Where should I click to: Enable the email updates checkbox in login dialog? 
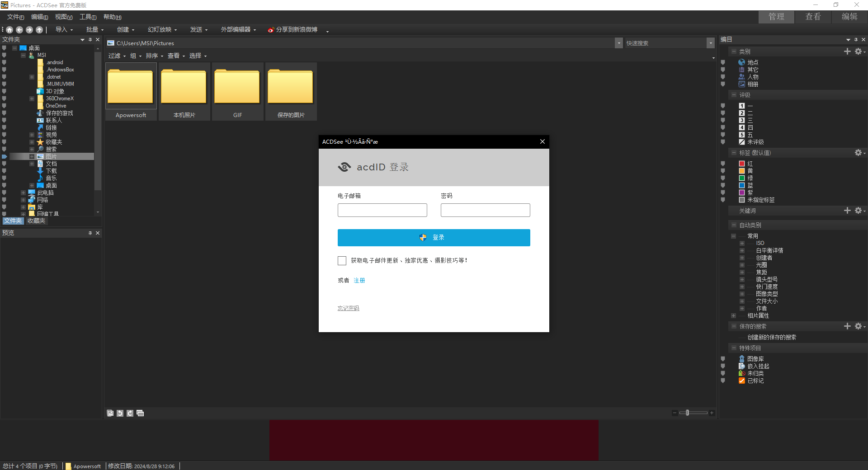click(x=341, y=261)
